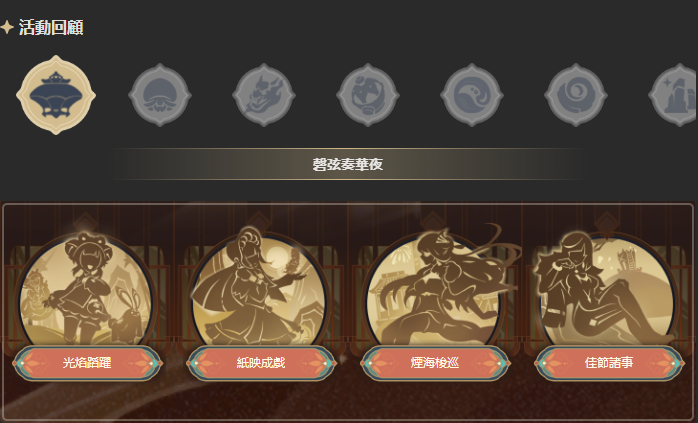Open the 光焰踏躍 button

point(87,363)
